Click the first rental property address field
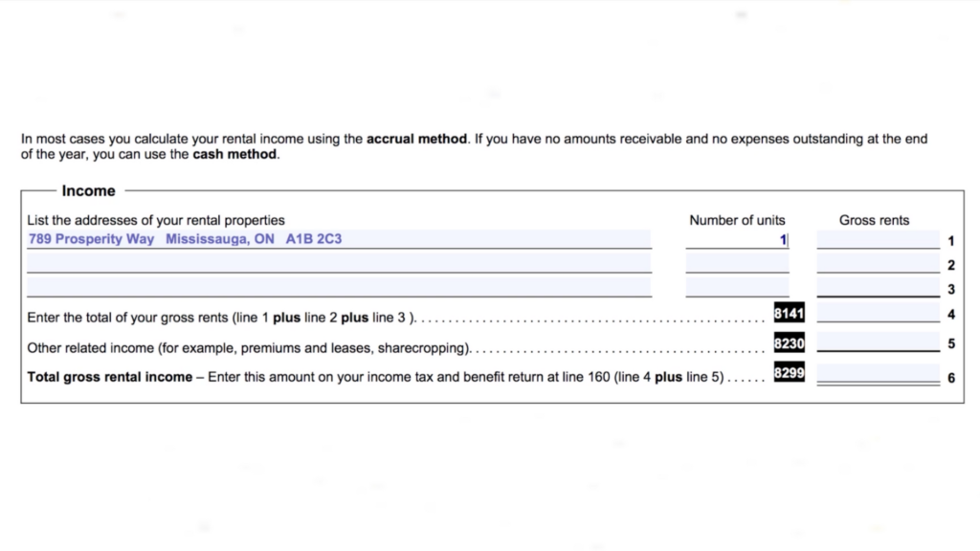Viewport: 980px width, 551px height. point(339,239)
